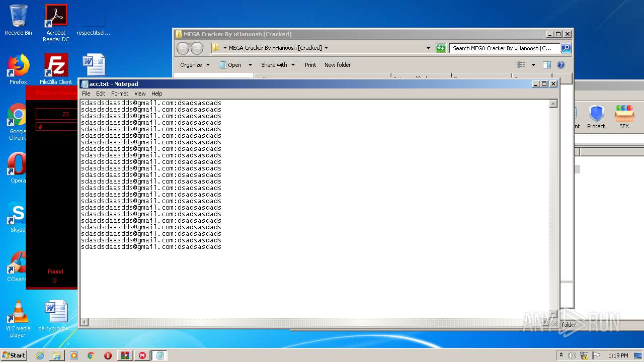This screenshot has height=362, width=644.
Task: Expand the Open button dropdown arrow
Action: click(250, 65)
